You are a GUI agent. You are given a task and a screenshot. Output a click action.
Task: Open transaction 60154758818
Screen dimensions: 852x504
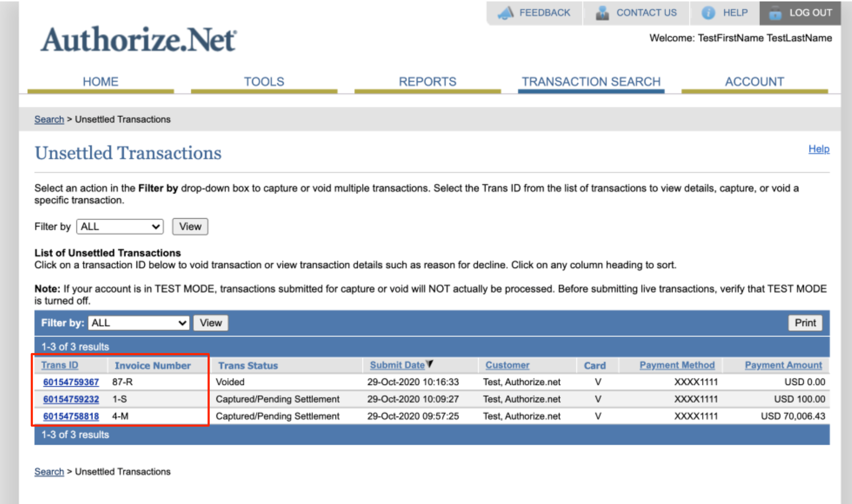(71, 416)
